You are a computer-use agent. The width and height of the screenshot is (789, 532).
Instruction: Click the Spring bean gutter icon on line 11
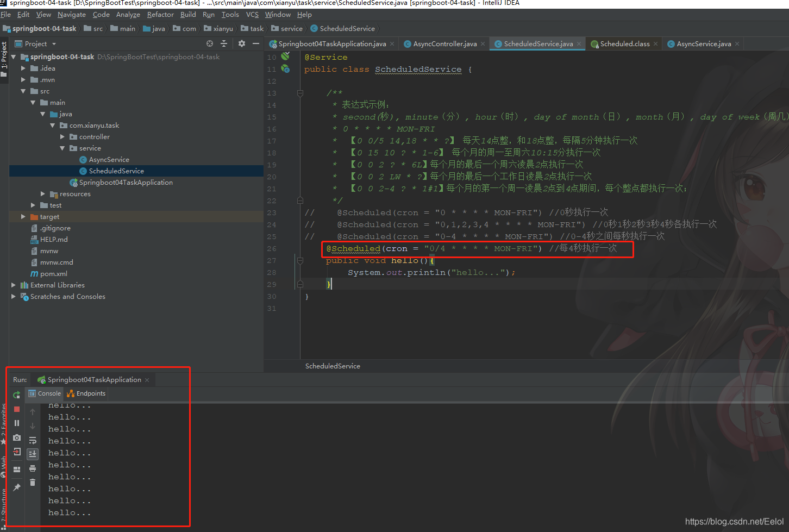tap(285, 69)
